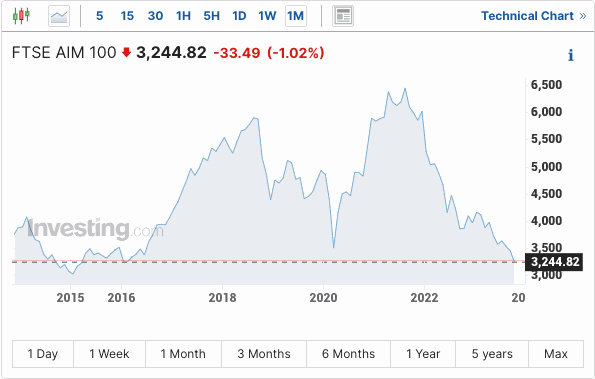The image size is (595, 379).
Task: Select the 1W interval
Action: click(x=267, y=16)
